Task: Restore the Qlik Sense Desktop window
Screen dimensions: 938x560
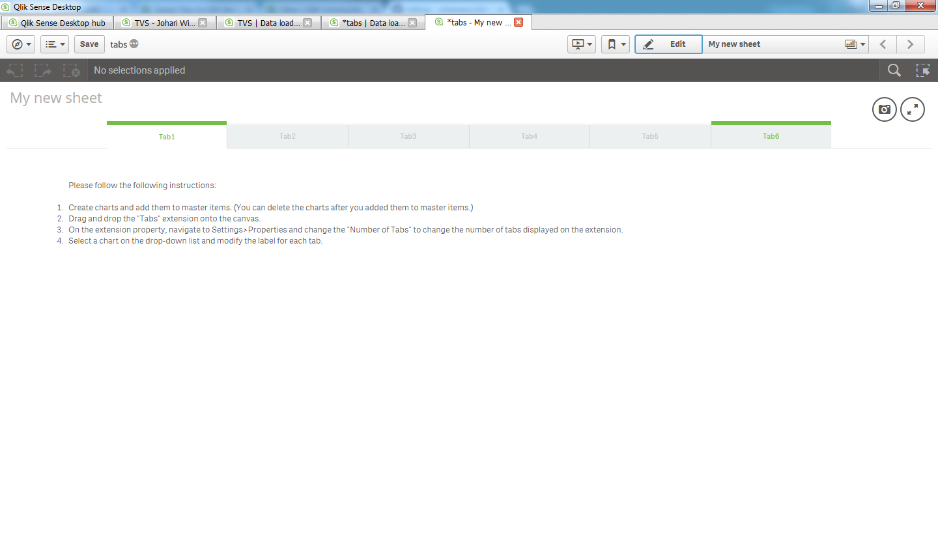Action: tap(896, 6)
